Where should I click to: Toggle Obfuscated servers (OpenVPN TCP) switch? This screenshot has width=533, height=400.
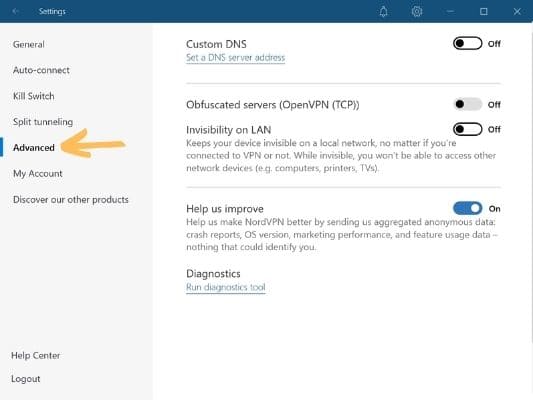click(x=467, y=104)
